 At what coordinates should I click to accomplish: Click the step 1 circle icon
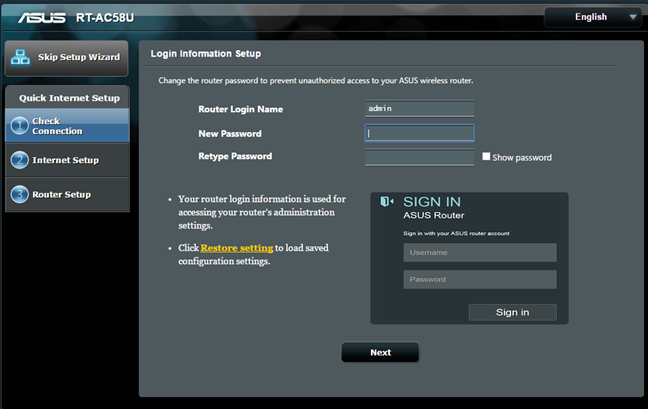[19, 126]
